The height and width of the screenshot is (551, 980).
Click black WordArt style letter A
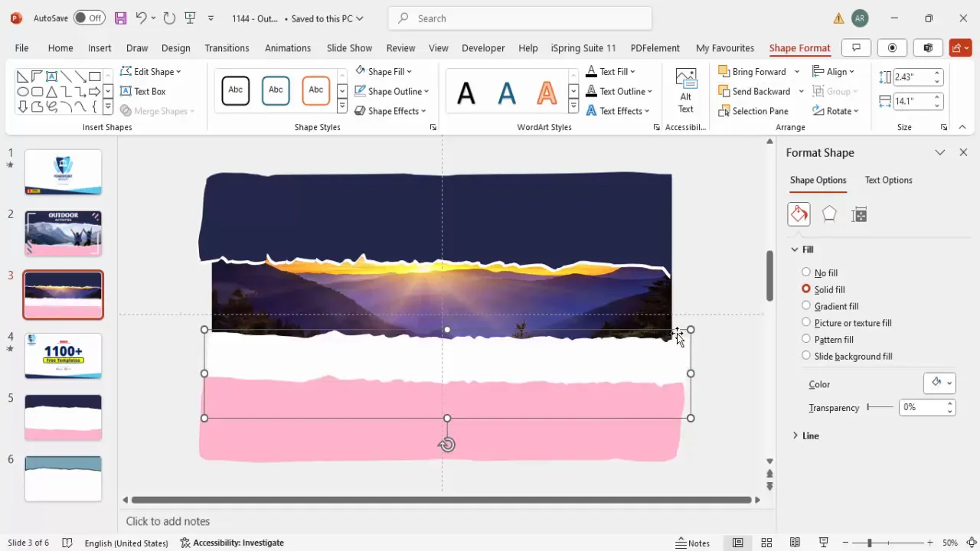pos(466,93)
